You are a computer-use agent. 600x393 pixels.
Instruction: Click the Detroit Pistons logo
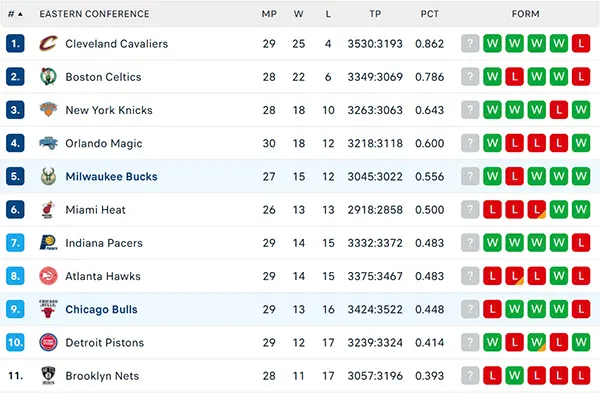click(x=48, y=342)
